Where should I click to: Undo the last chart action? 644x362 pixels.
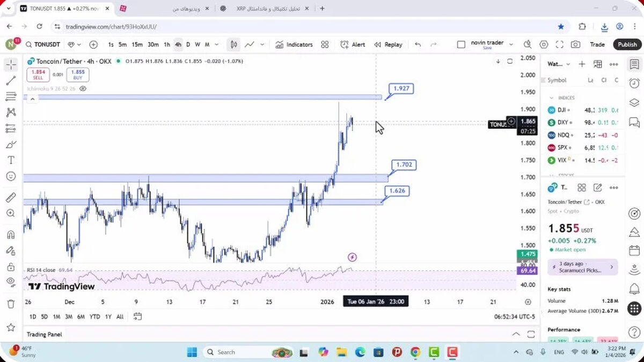[x=418, y=45]
